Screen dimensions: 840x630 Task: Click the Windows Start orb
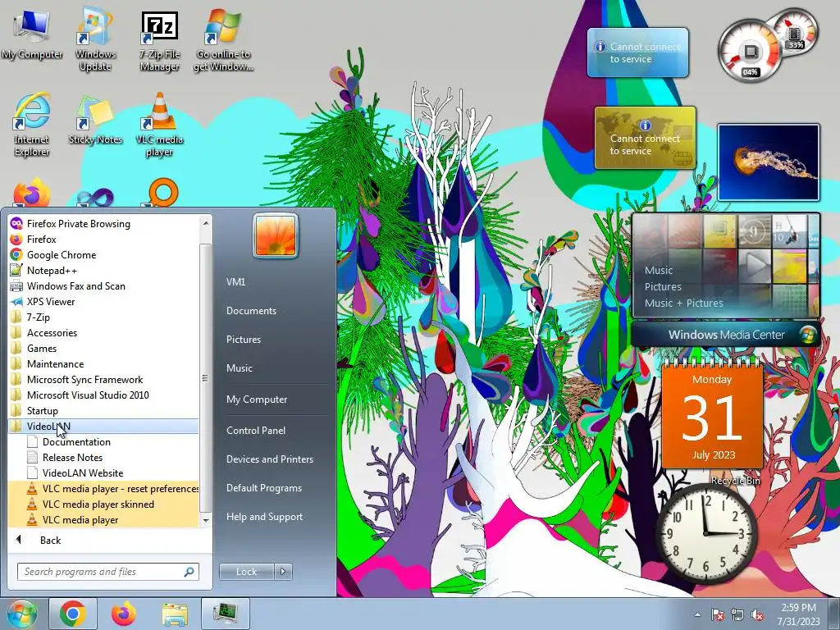click(21, 614)
